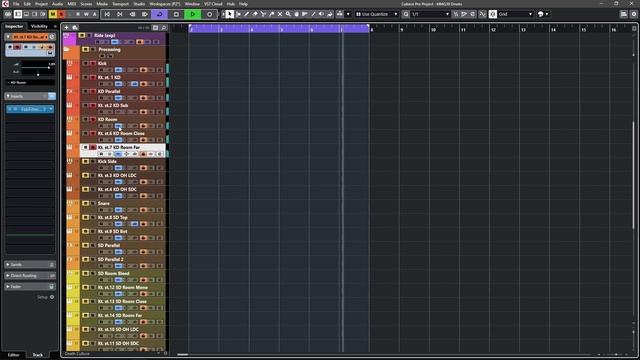Toggle mute on Kick Side track

click(85, 161)
